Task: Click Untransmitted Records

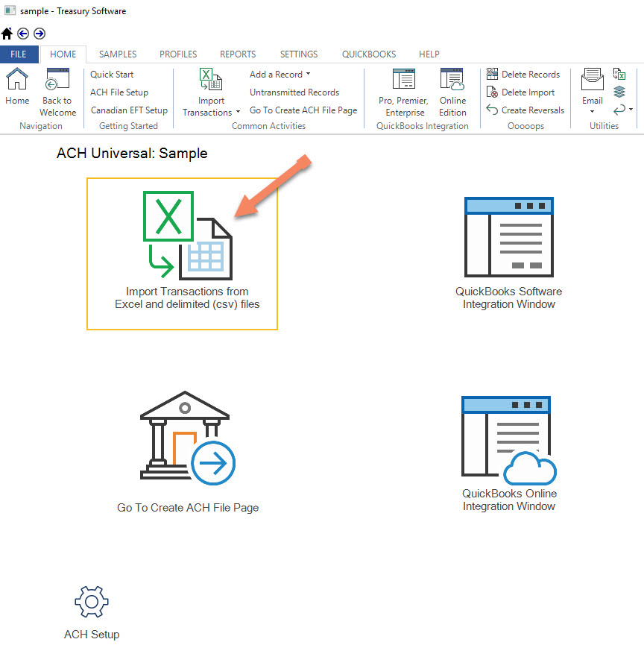Action: tap(294, 92)
